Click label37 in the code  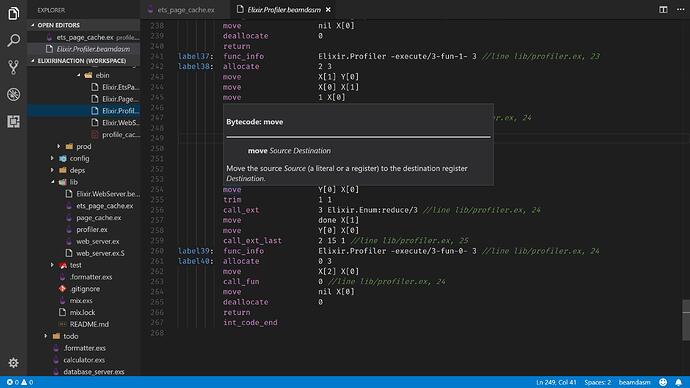point(195,56)
